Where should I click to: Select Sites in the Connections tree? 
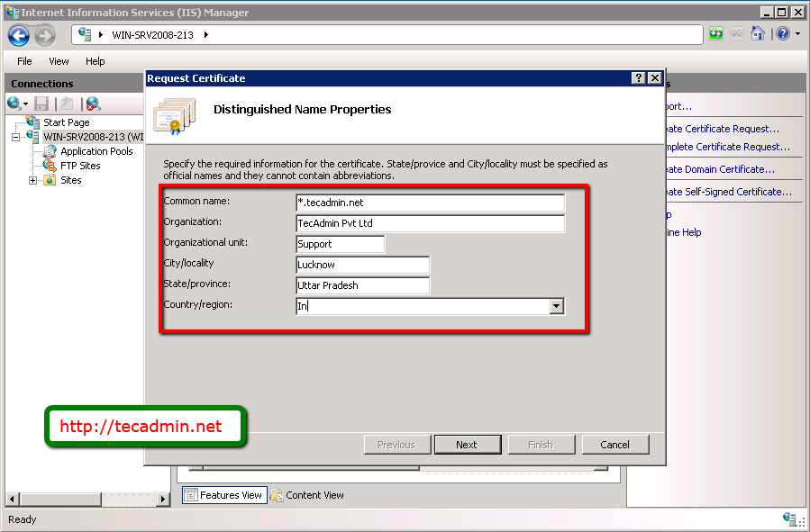pyautogui.click(x=71, y=180)
